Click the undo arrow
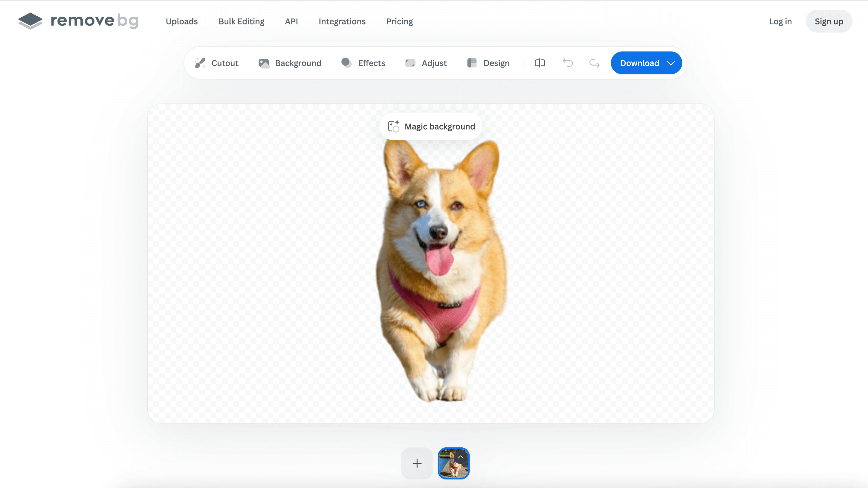Viewport: 868px width, 488px height. coord(568,63)
